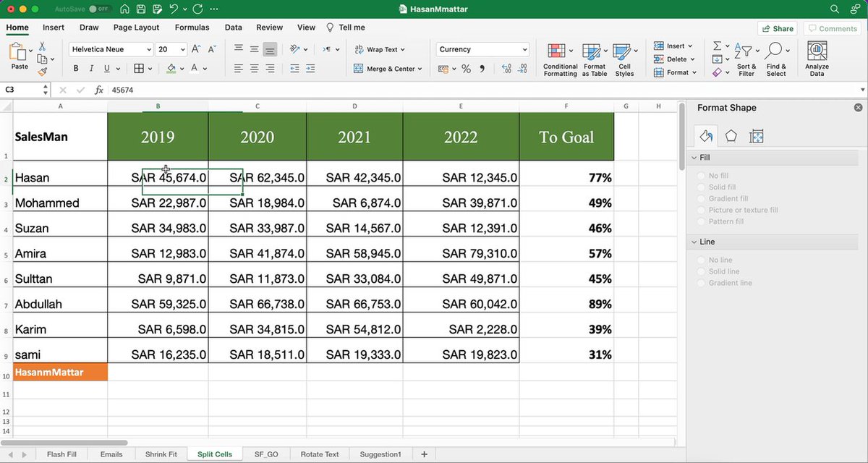Collapse the Line section in Format Shape

[x=694, y=242]
